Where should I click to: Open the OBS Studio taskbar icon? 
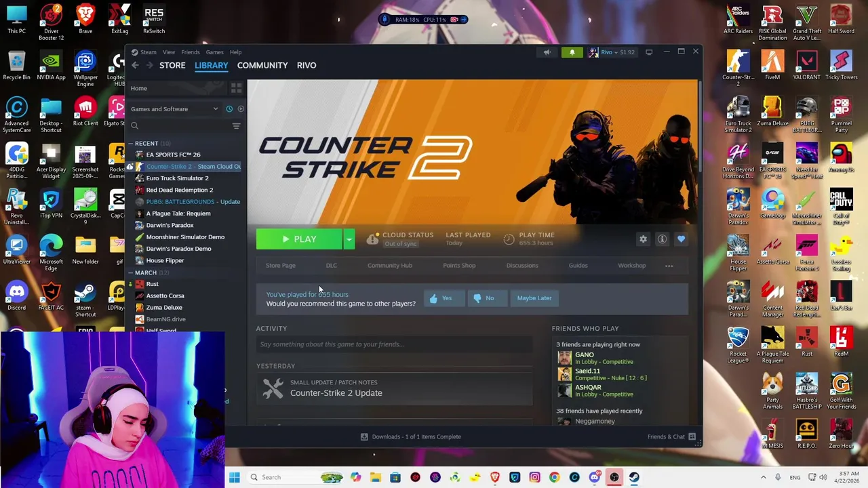click(x=614, y=477)
